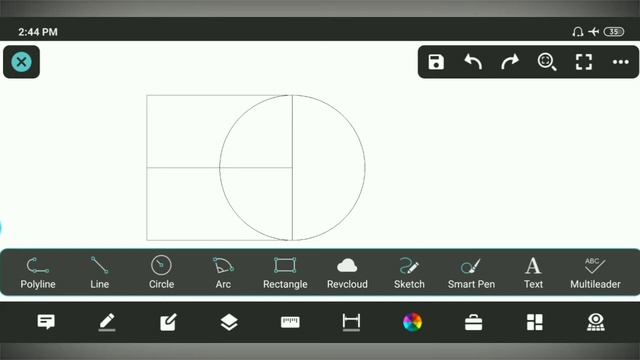Viewport: 640px width, 360px height.
Task: Close the drawing with the X button
Action: pyautogui.click(x=21, y=62)
